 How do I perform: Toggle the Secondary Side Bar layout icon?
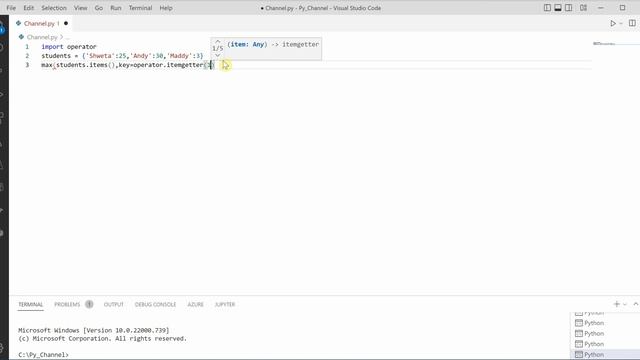(569, 8)
